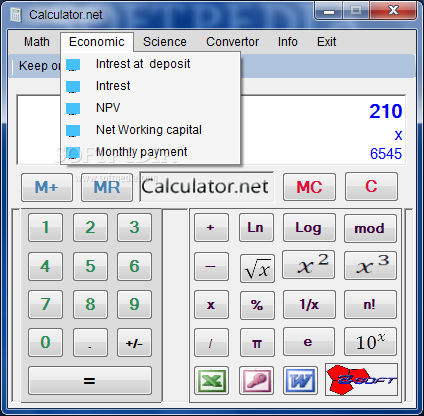Click digit 9 button
This screenshot has height=416, width=424.
[134, 304]
